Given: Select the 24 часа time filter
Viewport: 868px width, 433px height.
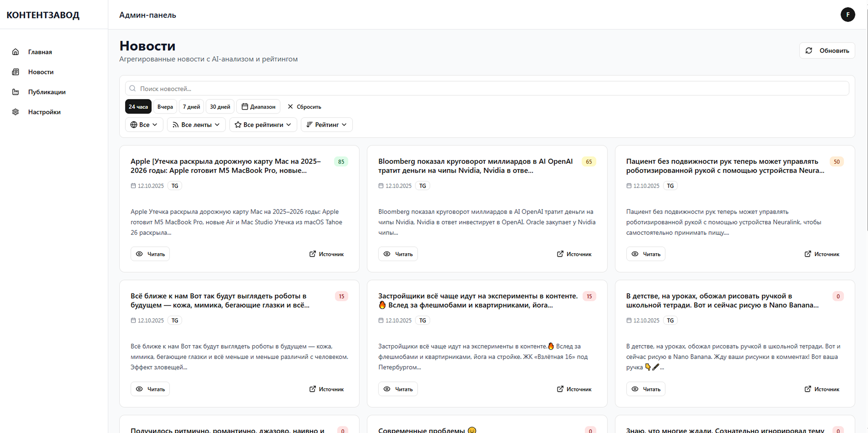Looking at the screenshot, I should pos(138,106).
